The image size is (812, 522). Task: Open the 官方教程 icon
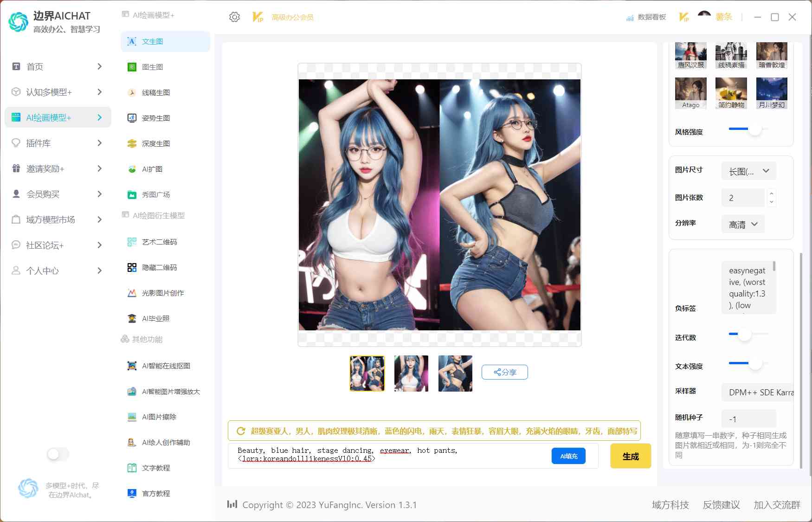tap(132, 493)
